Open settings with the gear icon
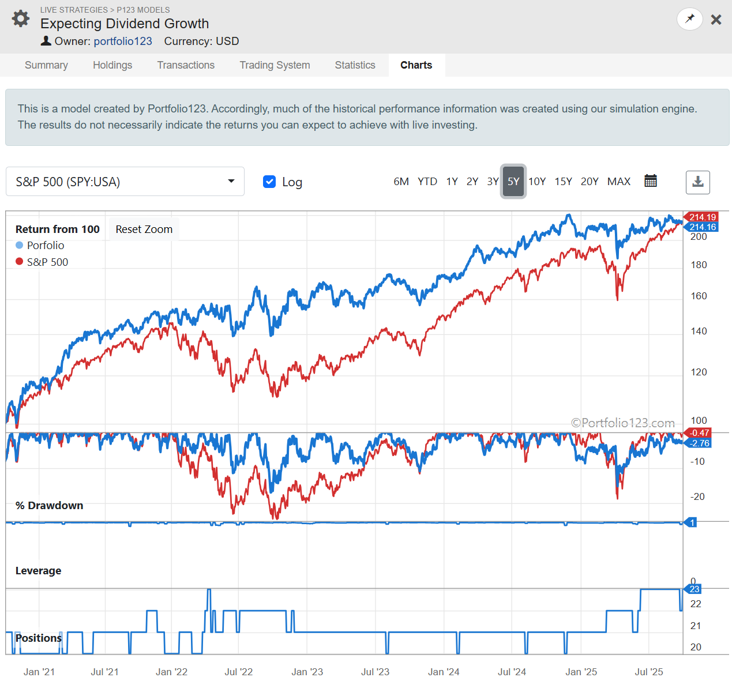Screen dimensions: 732x700 click(x=21, y=18)
